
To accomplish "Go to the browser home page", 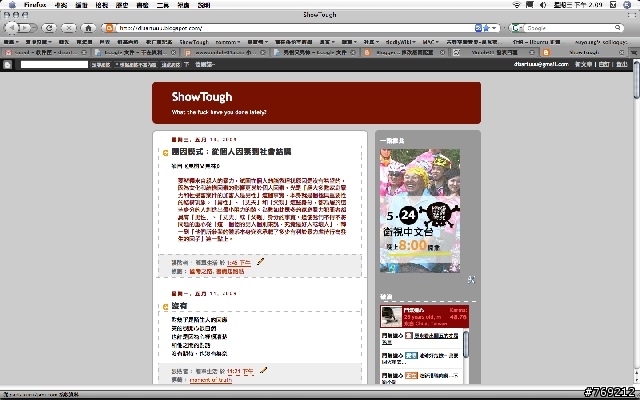I will pos(88,28).
